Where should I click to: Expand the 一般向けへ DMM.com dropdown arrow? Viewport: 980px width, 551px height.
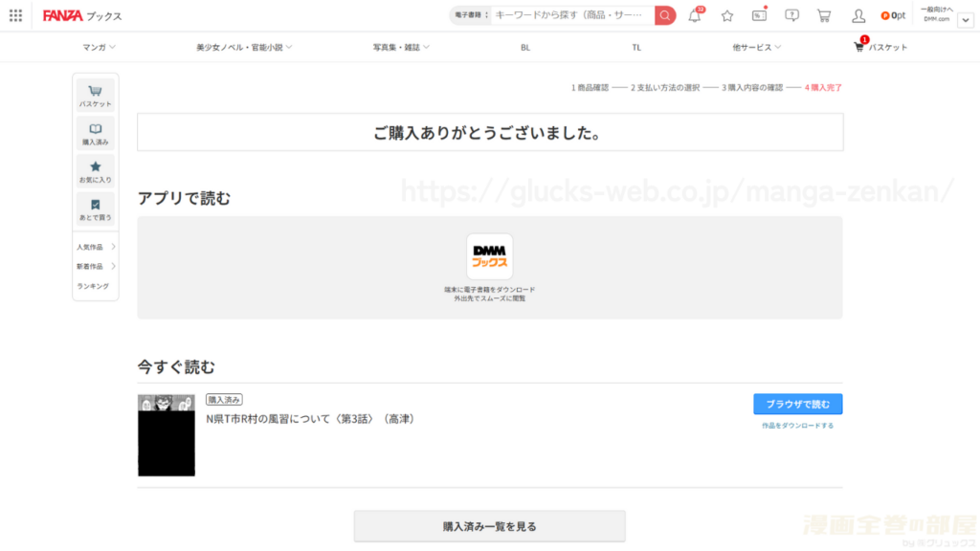point(966,20)
